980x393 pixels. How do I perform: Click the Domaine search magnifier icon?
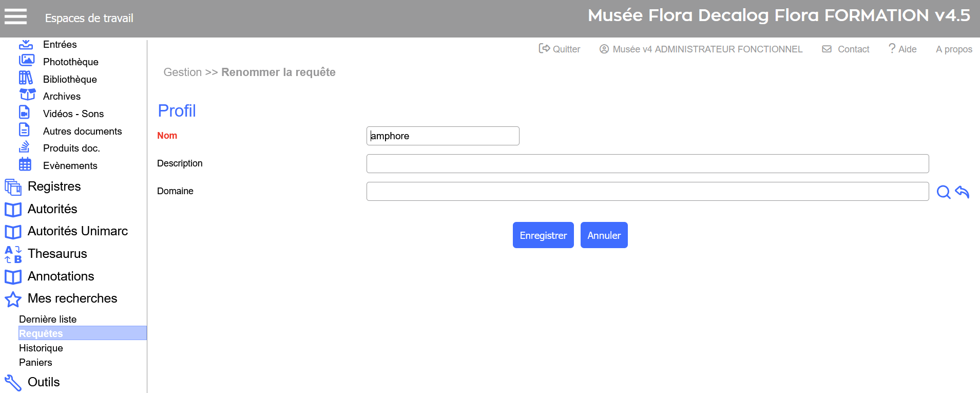tap(943, 192)
